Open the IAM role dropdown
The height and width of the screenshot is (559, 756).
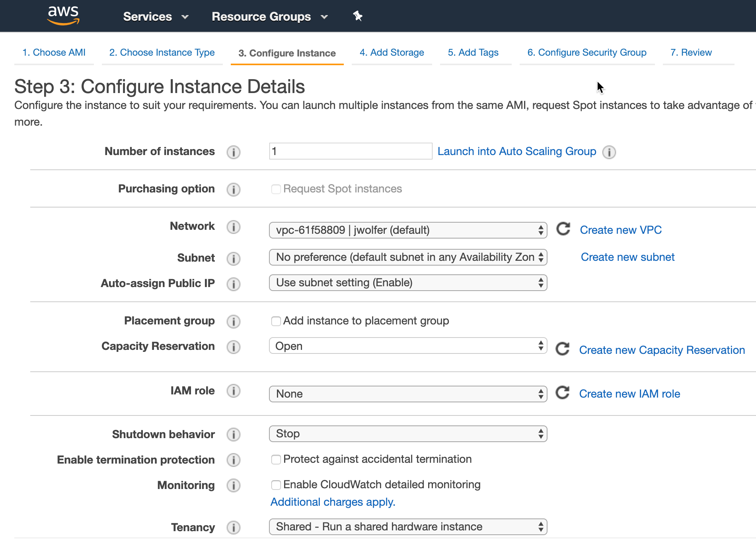(408, 394)
